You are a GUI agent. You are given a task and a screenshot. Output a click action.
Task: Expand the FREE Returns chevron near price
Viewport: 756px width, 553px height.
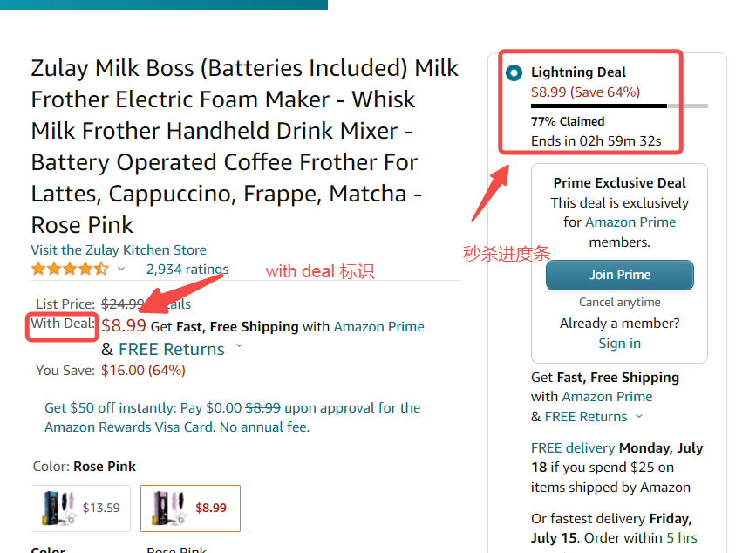click(240, 347)
